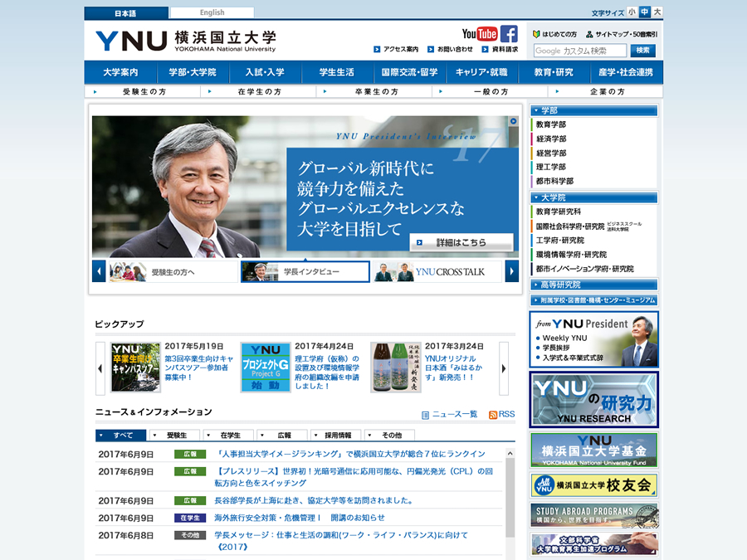Open STUDY ABROAD PROGRAMS banner
Screen dimensions: 747x560
(x=594, y=514)
